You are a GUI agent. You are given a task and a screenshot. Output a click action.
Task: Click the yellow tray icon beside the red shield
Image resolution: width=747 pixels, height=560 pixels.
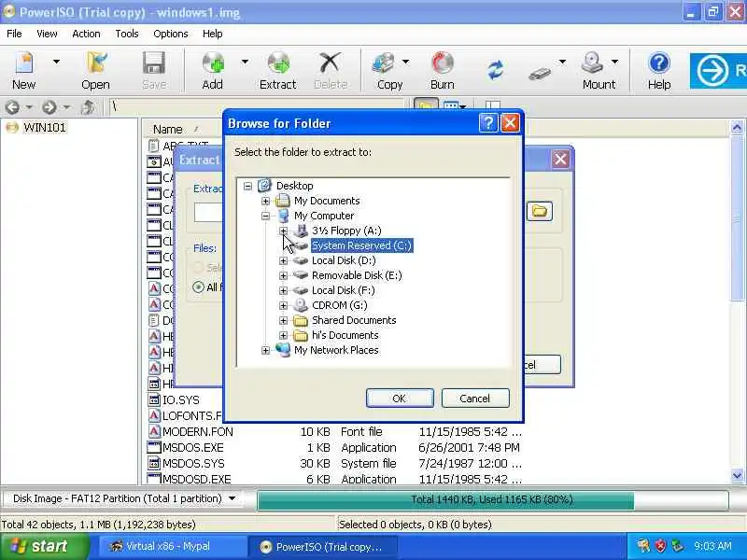[643, 546]
